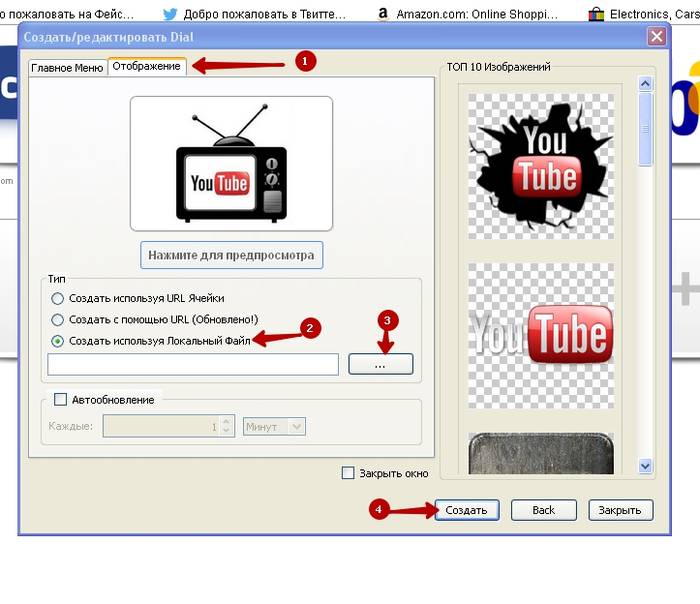Click the browse "..." file button
Image resolution: width=700 pixels, height=604 pixels.
pos(380,365)
